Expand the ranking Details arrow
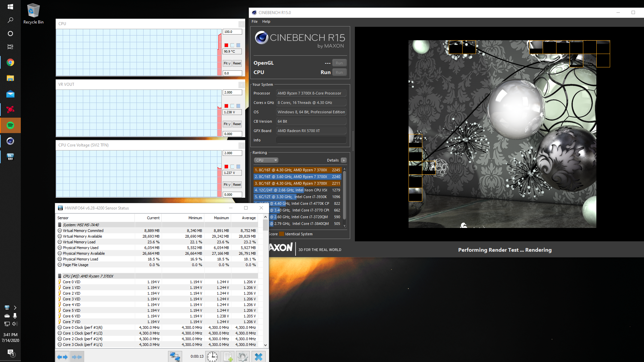 (x=343, y=160)
